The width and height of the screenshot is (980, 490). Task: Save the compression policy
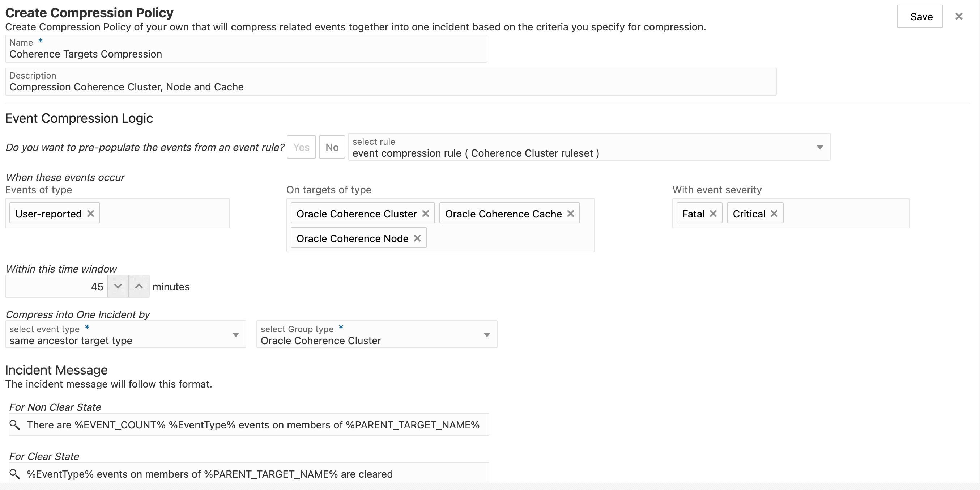point(921,17)
